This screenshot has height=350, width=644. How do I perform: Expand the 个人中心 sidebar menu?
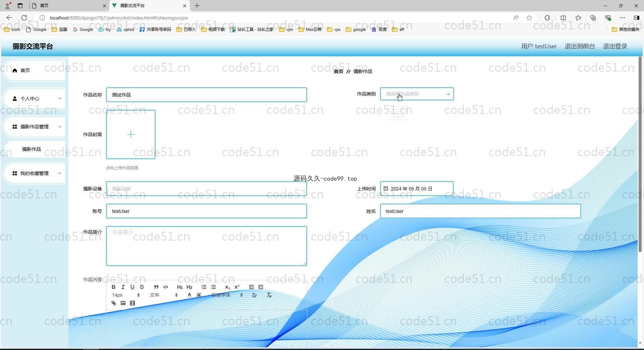[34, 99]
